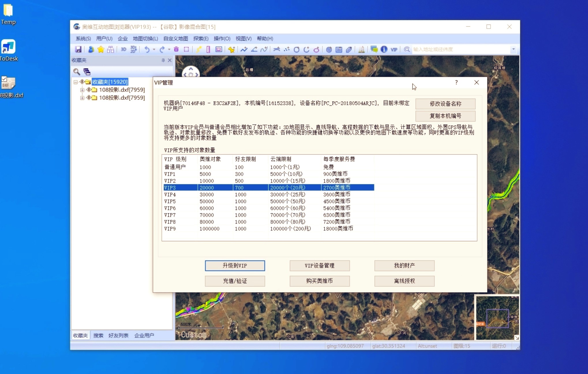Click the 3D/2D switch icon
This screenshot has width=588, height=374.
point(133,49)
